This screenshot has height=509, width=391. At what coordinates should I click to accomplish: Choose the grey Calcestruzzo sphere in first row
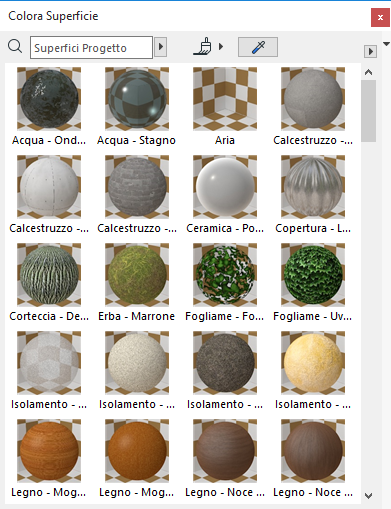pos(313,99)
